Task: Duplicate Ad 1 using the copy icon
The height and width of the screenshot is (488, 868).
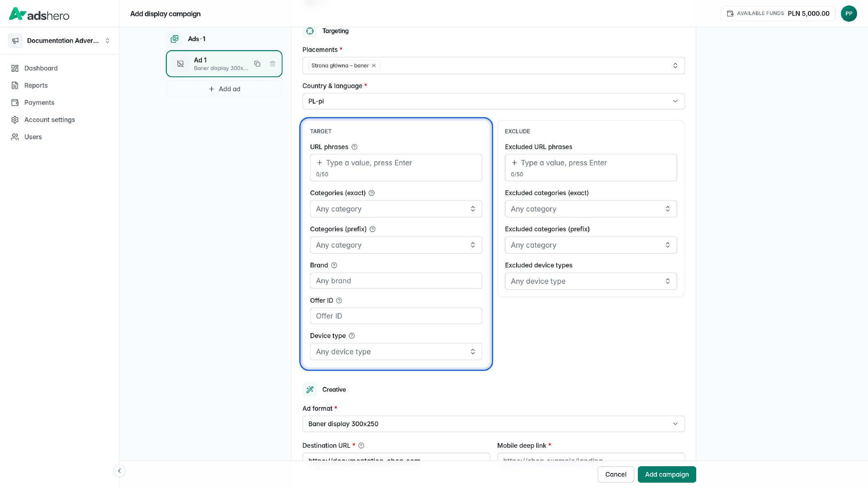Action: 257,64
